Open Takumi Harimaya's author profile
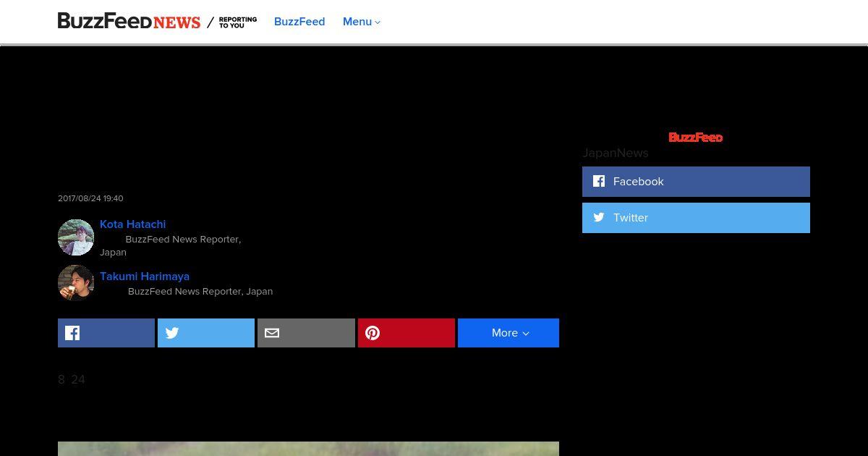 tap(145, 276)
